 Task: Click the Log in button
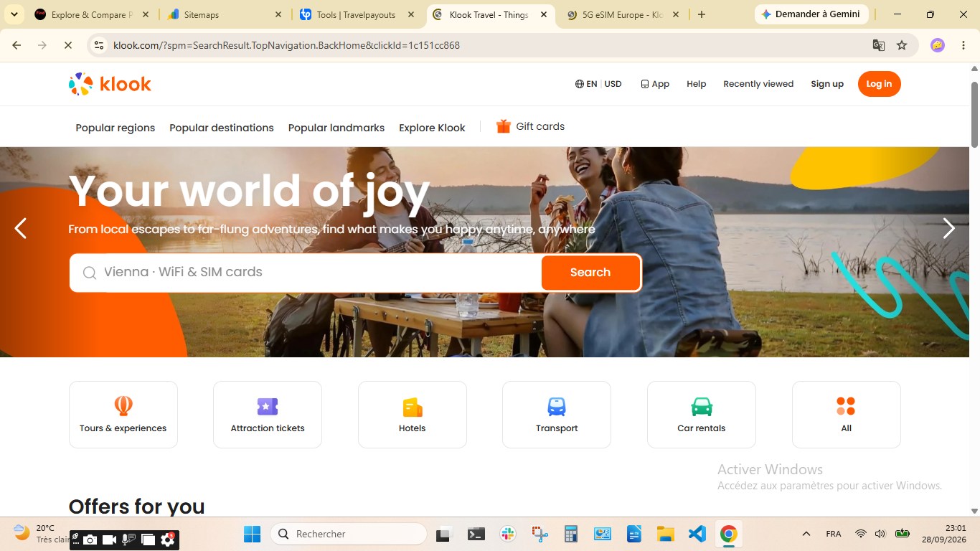(x=879, y=84)
